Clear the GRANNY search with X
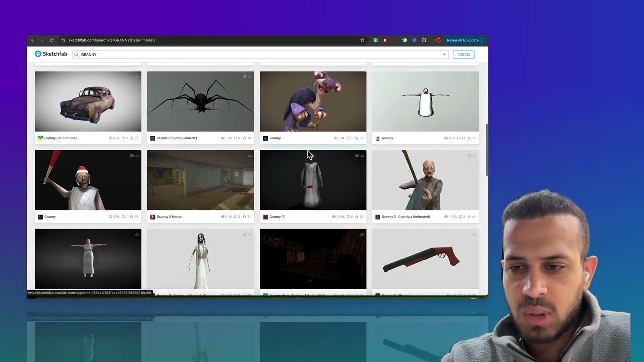644x362 pixels. [444, 54]
